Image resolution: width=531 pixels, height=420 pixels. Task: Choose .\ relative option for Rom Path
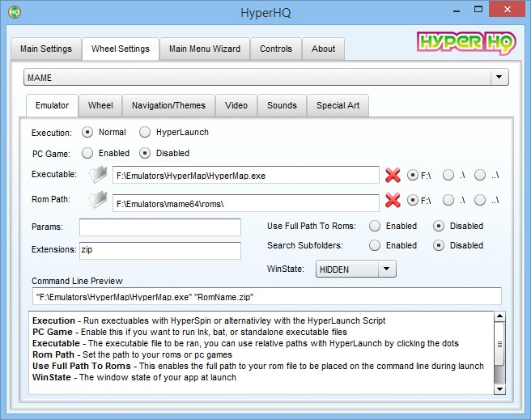click(x=448, y=200)
